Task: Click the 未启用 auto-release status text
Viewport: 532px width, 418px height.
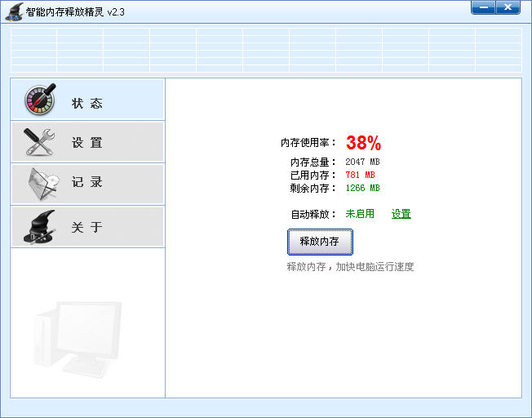Action: pyautogui.click(x=360, y=214)
